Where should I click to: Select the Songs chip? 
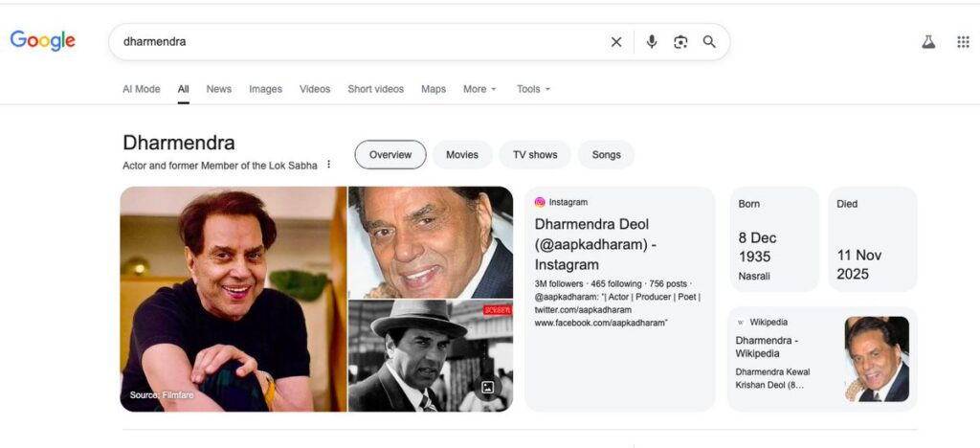pyautogui.click(x=606, y=154)
